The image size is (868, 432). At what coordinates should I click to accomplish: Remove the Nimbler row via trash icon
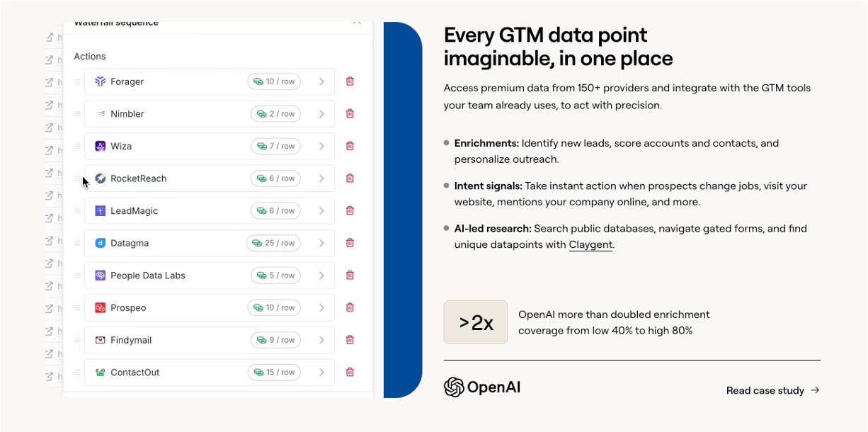pos(350,113)
